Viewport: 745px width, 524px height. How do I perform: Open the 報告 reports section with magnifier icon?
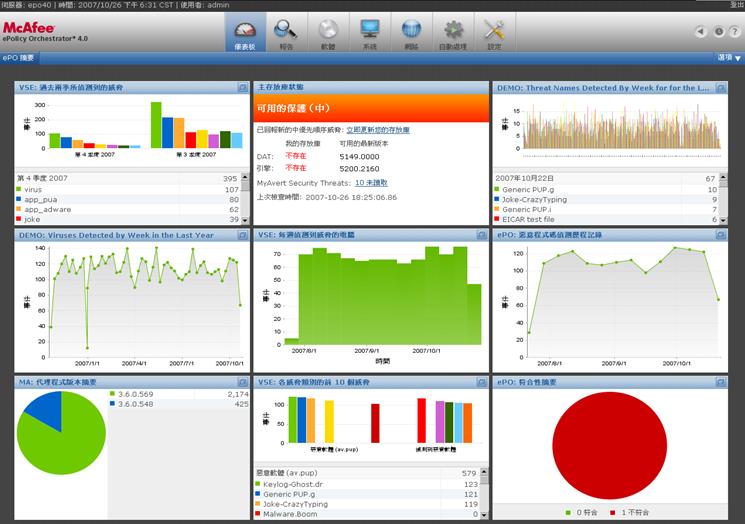pos(286,32)
